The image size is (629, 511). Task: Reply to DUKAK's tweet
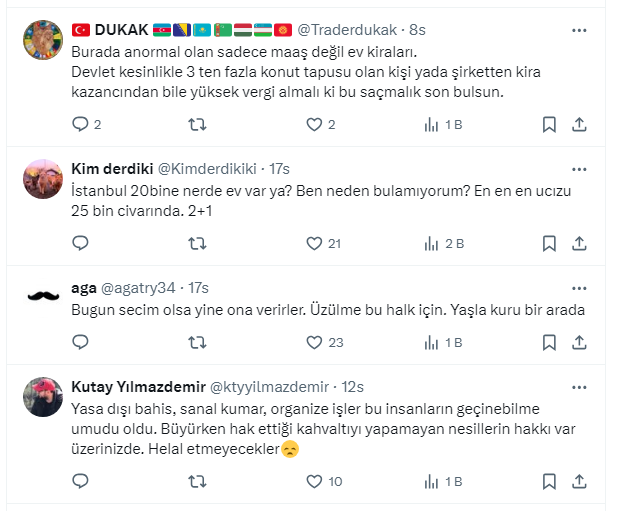pos(81,125)
